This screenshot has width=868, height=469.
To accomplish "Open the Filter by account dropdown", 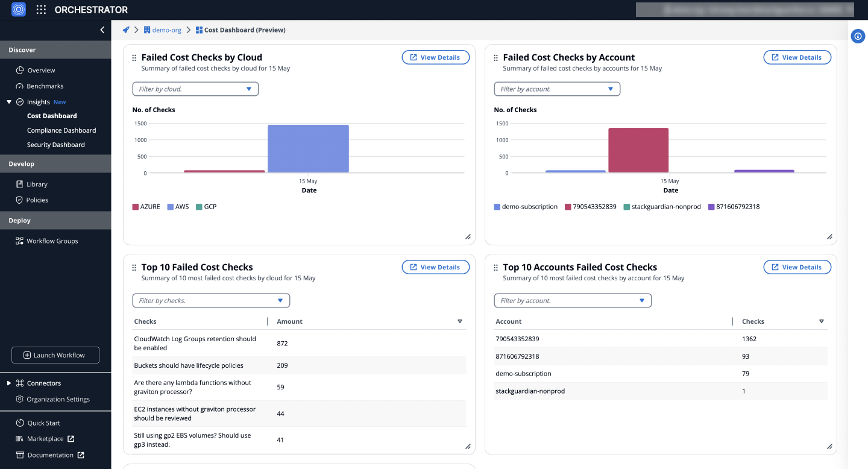I will tap(556, 89).
